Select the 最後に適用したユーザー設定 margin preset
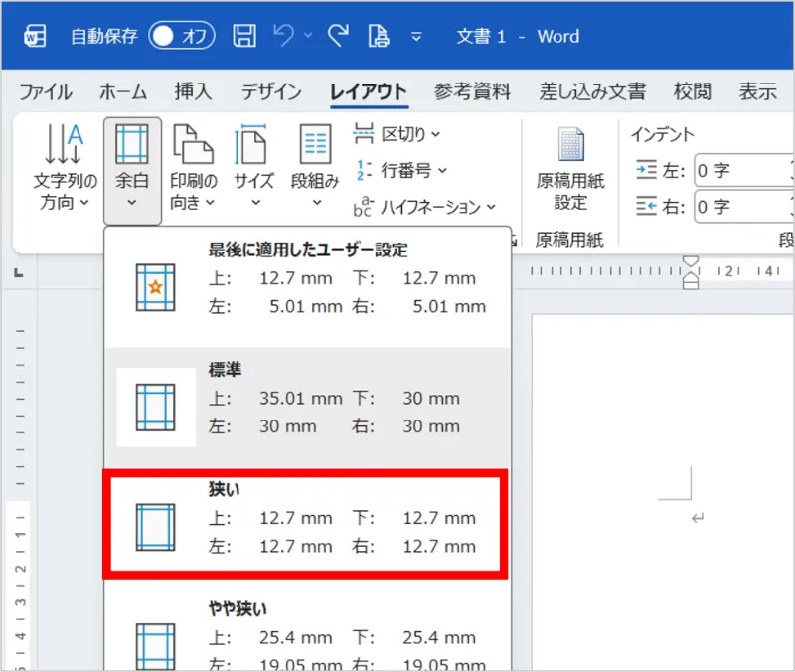 [x=308, y=287]
